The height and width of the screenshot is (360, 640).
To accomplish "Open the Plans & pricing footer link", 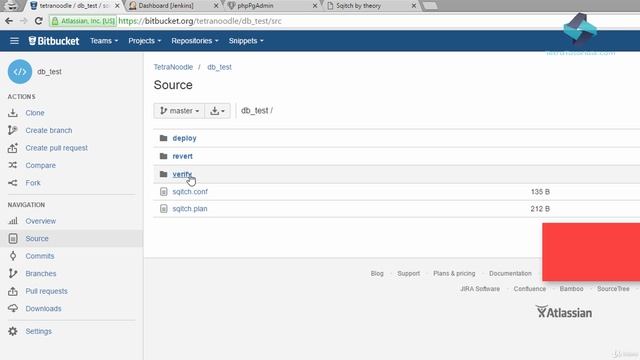I will click(x=454, y=273).
